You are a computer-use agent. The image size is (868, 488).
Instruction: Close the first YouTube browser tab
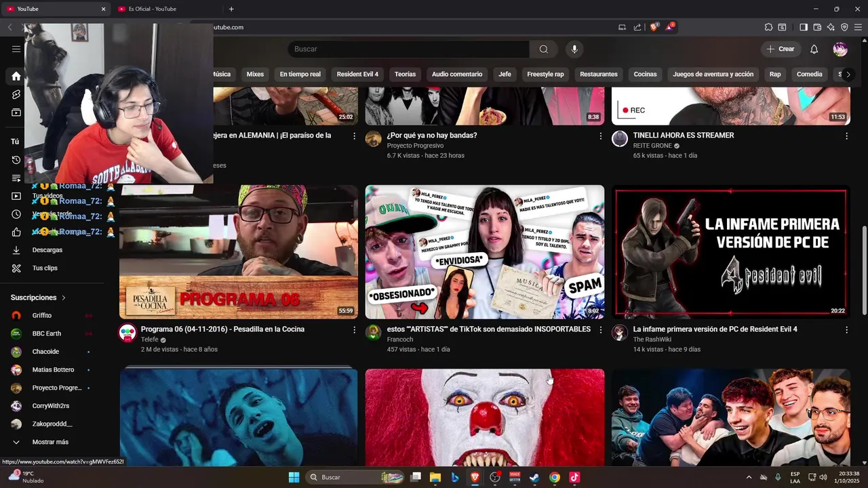(103, 9)
